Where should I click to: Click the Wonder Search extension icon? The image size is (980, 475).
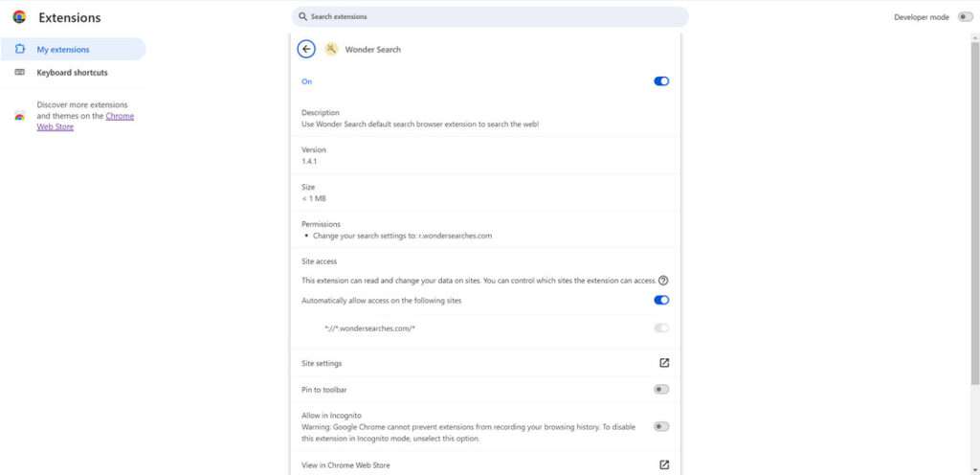[x=331, y=50]
